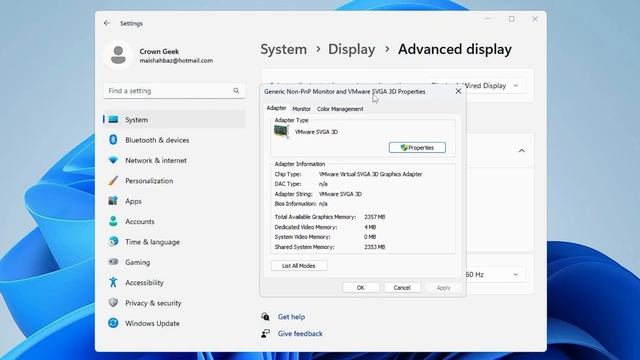Click the Chip Type value text

coord(370,174)
